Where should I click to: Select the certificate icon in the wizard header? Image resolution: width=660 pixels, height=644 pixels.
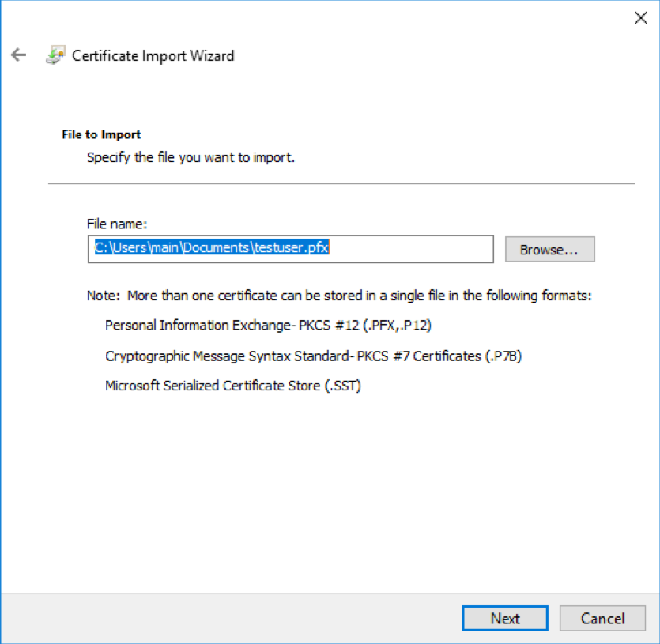[x=54, y=55]
